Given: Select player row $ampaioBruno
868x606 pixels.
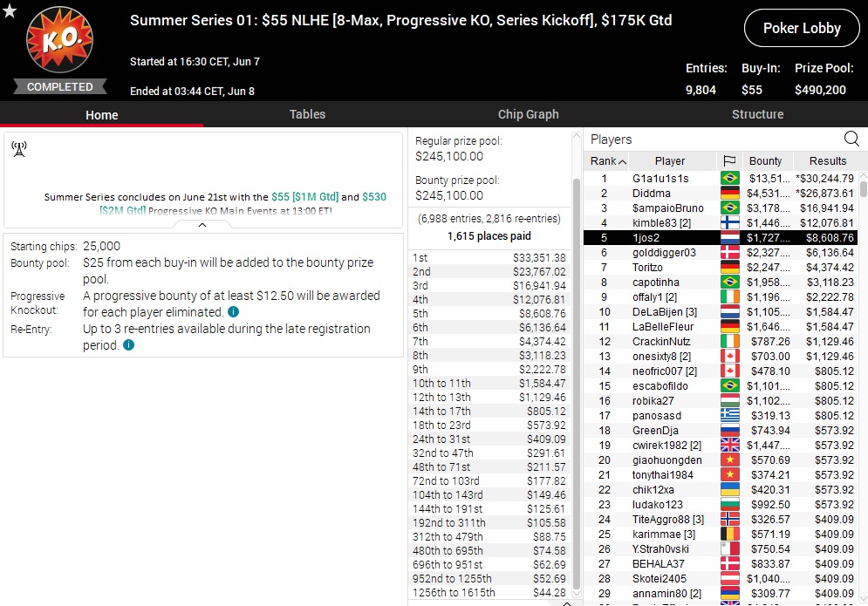Looking at the screenshot, I should 721,208.
